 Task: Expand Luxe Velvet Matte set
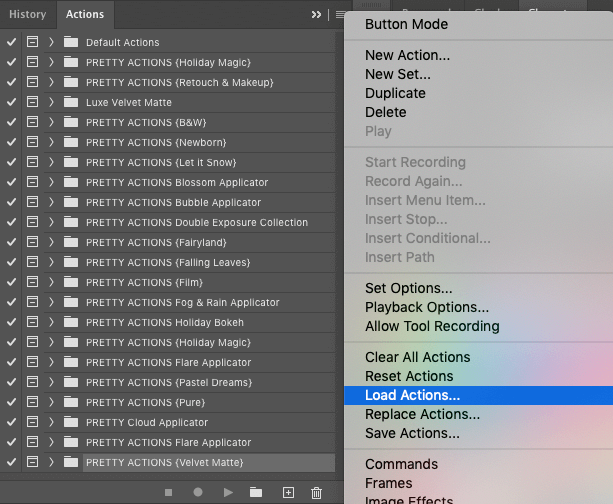point(51,102)
